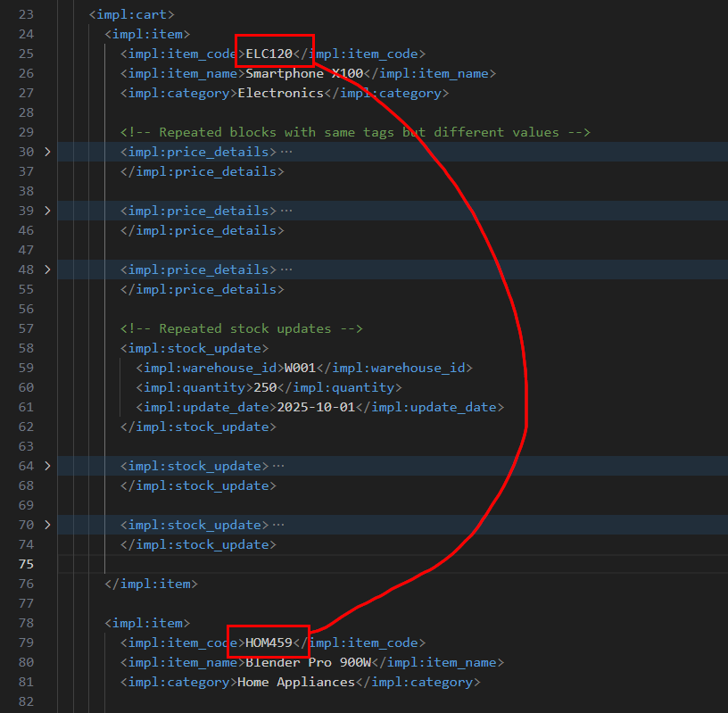Click the item code value HOM459
Viewport: 728px width, 713px height.
tap(269, 643)
